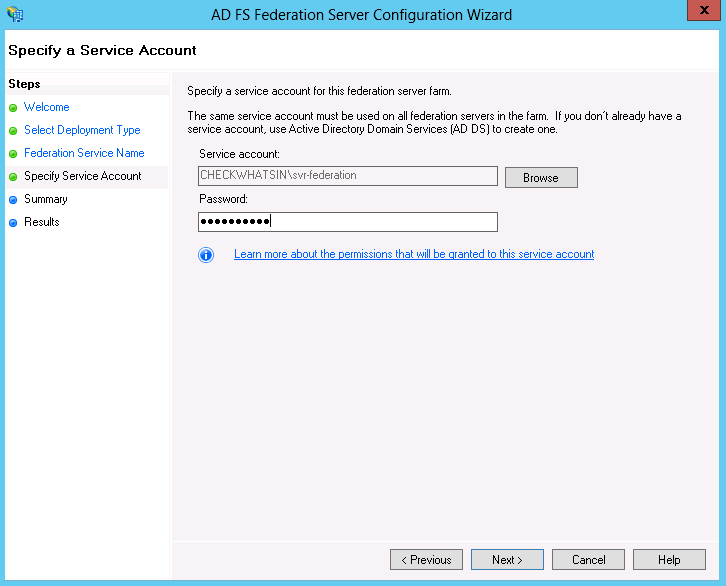The width and height of the screenshot is (726, 586).
Task: Go to the Welcome step
Action: [x=47, y=107]
